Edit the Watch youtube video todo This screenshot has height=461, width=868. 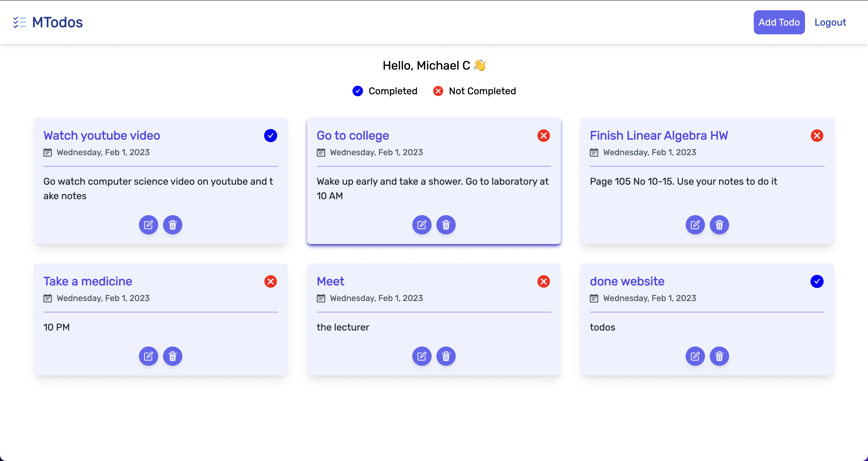[x=148, y=225]
